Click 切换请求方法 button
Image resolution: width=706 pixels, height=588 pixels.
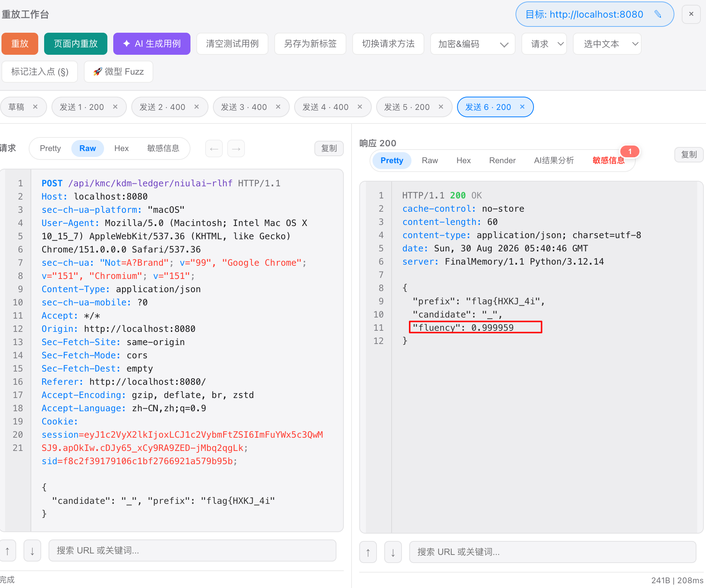point(388,44)
